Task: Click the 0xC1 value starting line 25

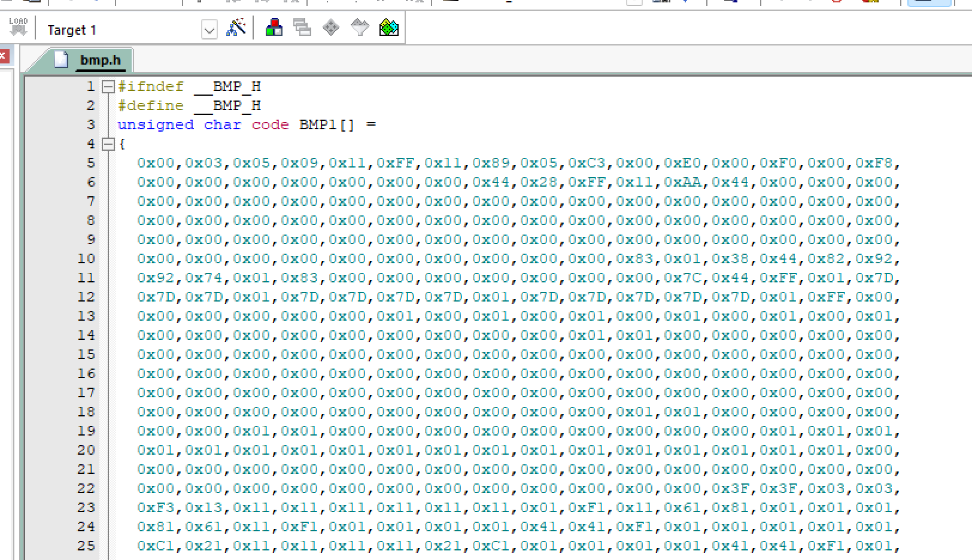Action: pos(156,546)
